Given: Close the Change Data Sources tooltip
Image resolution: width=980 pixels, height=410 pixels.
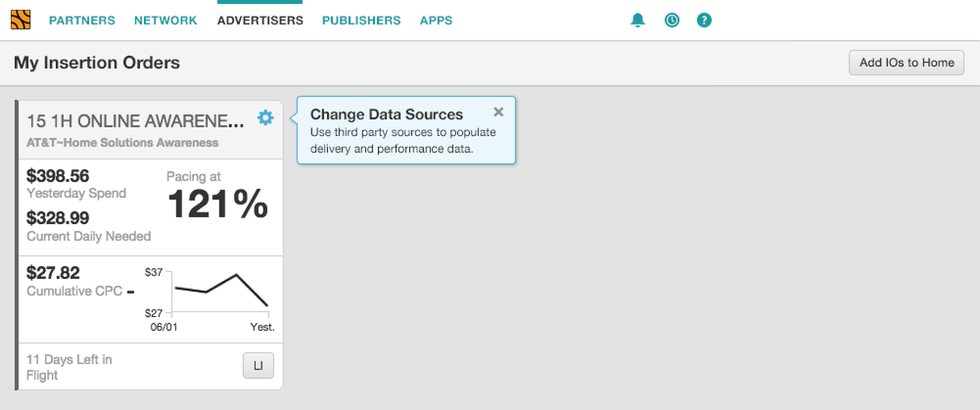Looking at the screenshot, I should [499, 112].
